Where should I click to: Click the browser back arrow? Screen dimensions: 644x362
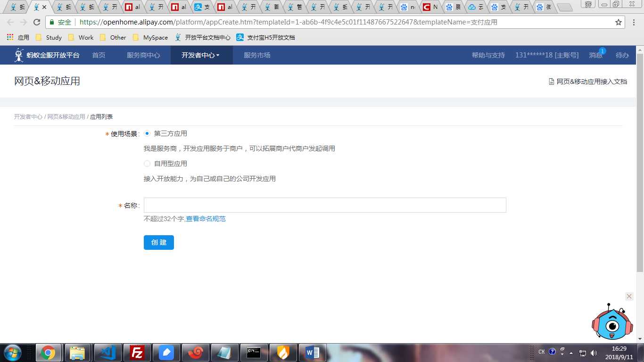10,22
